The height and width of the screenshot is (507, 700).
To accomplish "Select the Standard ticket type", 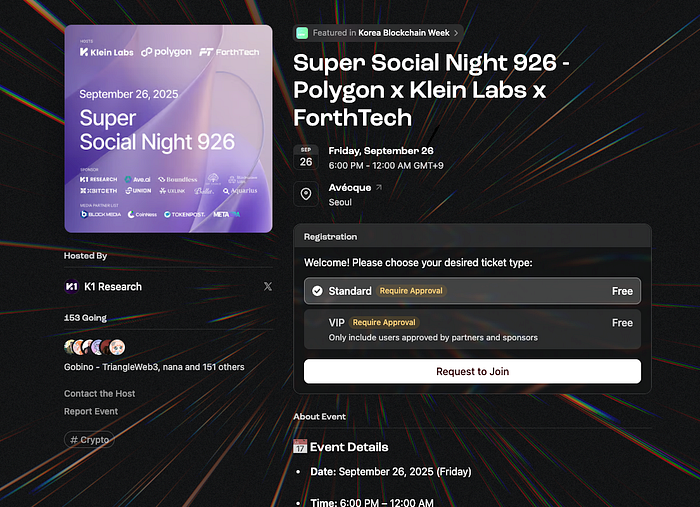I will point(472,291).
